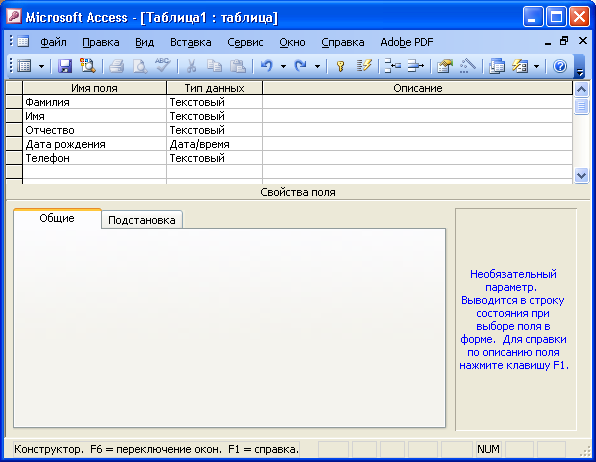Viewport: 596px width, 462px height.
Task: Click the description cell for Фамилия
Action: 417,102
